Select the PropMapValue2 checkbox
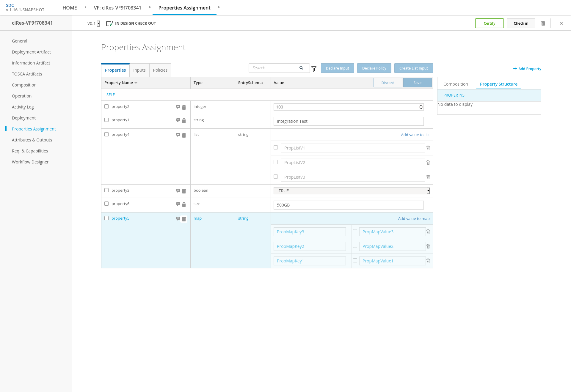This screenshot has width=571, height=392. [x=355, y=246]
